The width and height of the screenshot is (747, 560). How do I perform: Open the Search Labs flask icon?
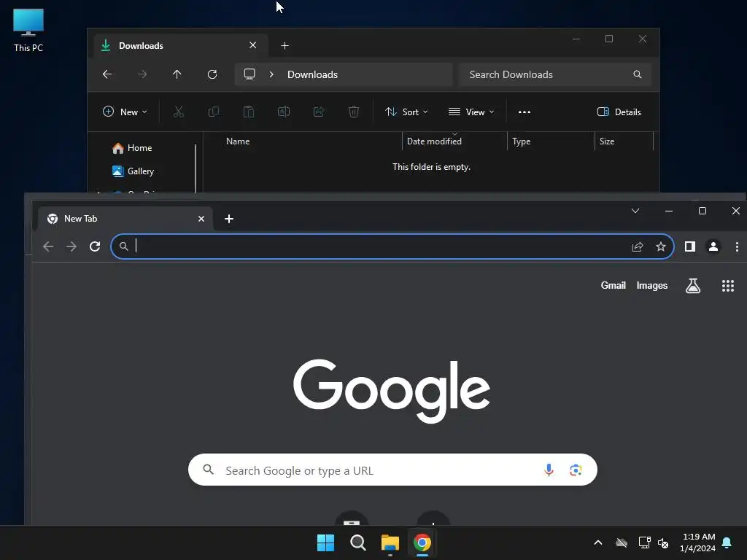[x=693, y=286]
